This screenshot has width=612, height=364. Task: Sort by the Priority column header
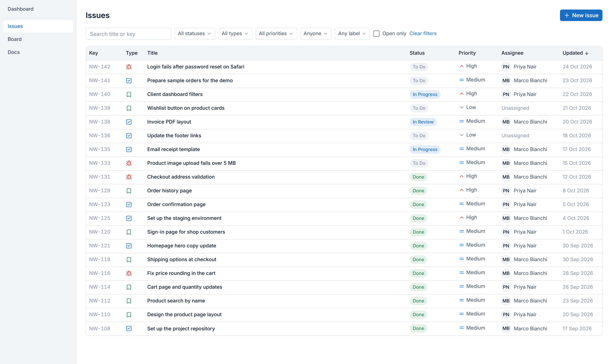467,53
